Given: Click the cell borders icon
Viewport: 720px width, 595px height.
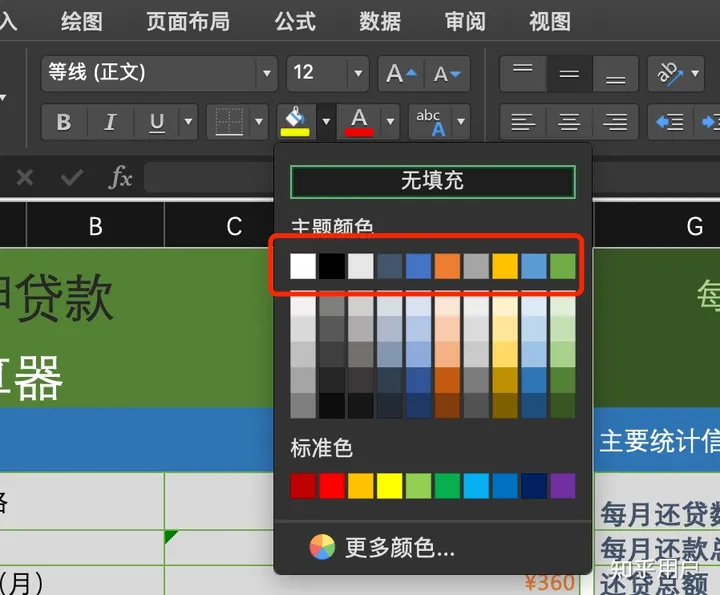Looking at the screenshot, I should [229, 122].
